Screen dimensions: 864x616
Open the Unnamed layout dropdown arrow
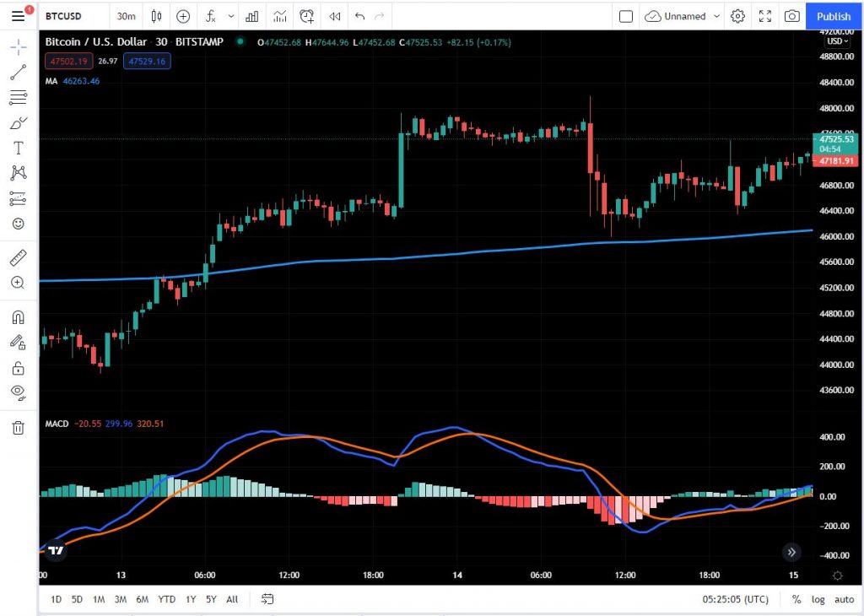coord(716,17)
